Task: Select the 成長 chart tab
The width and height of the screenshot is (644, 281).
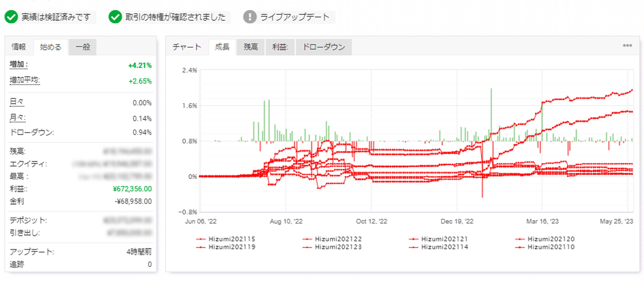Action: (222, 47)
